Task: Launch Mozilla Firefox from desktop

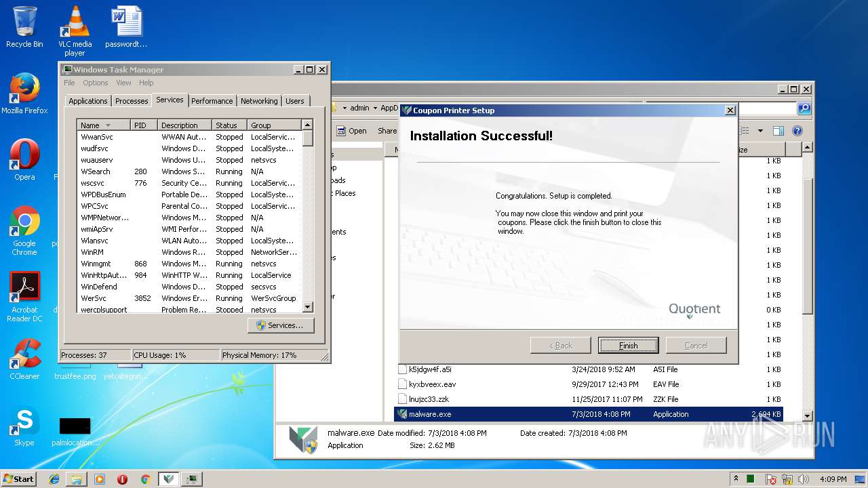Action: tap(24, 94)
